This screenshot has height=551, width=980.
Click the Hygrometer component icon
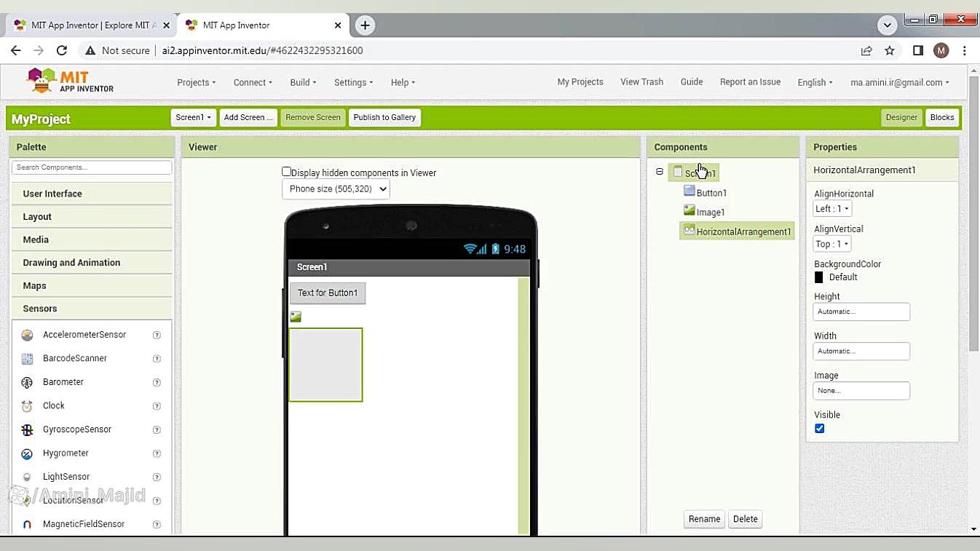point(27,453)
